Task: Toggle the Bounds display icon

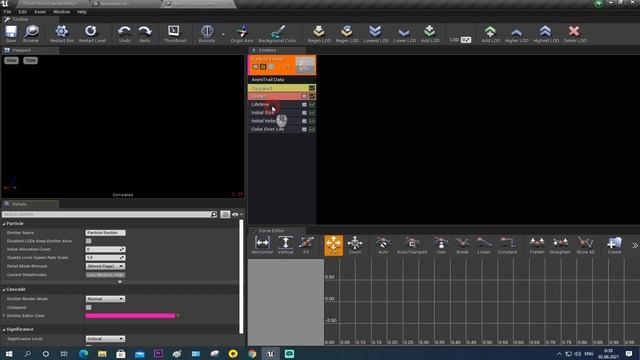Action: click(207, 33)
